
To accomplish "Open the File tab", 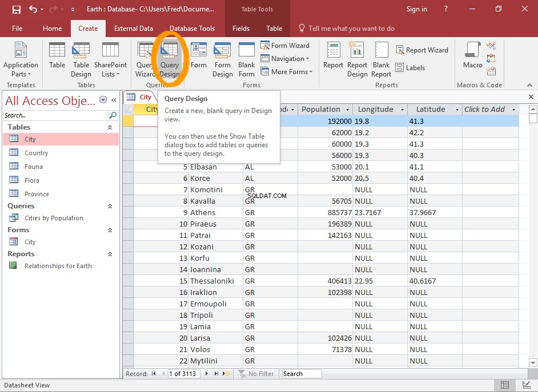I will click(x=17, y=29).
